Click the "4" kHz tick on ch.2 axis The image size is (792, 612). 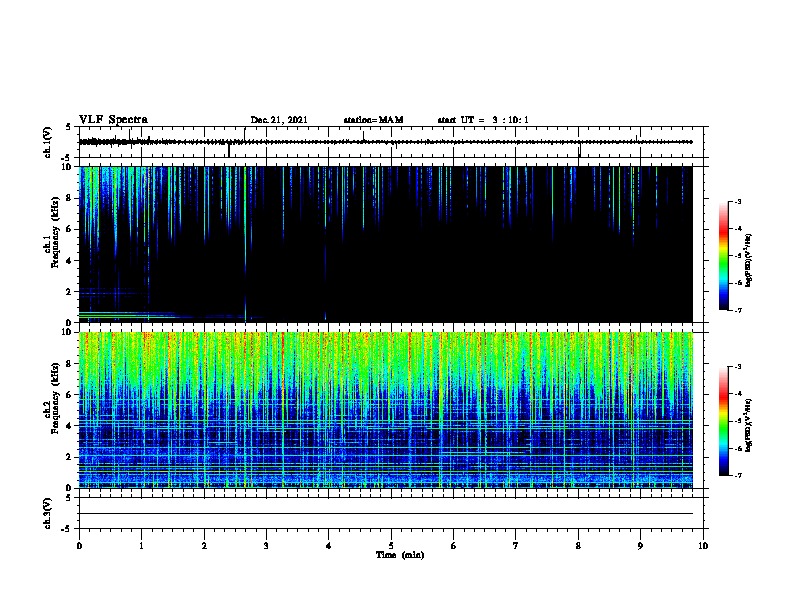[69, 426]
